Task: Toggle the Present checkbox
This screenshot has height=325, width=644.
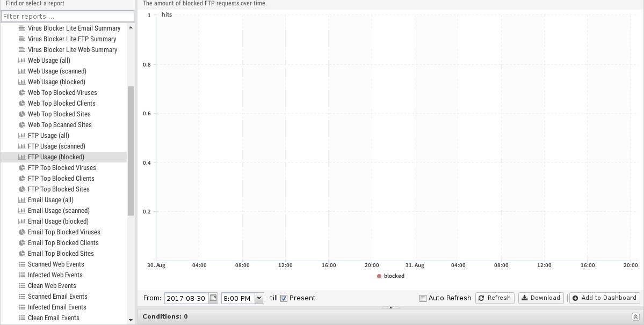Action: [284, 298]
